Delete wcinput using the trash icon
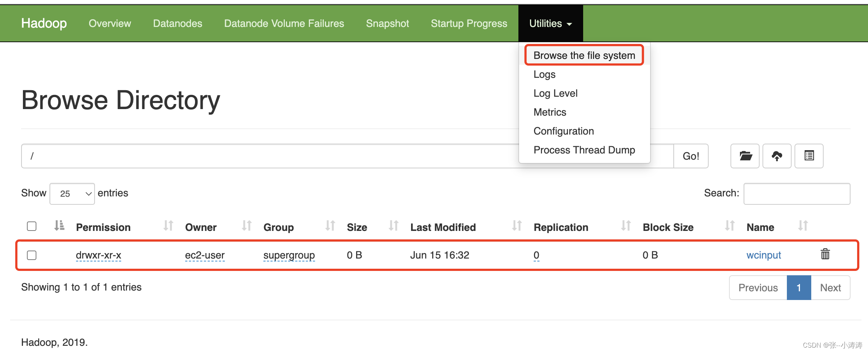Image resolution: width=868 pixels, height=352 pixels. tap(825, 254)
